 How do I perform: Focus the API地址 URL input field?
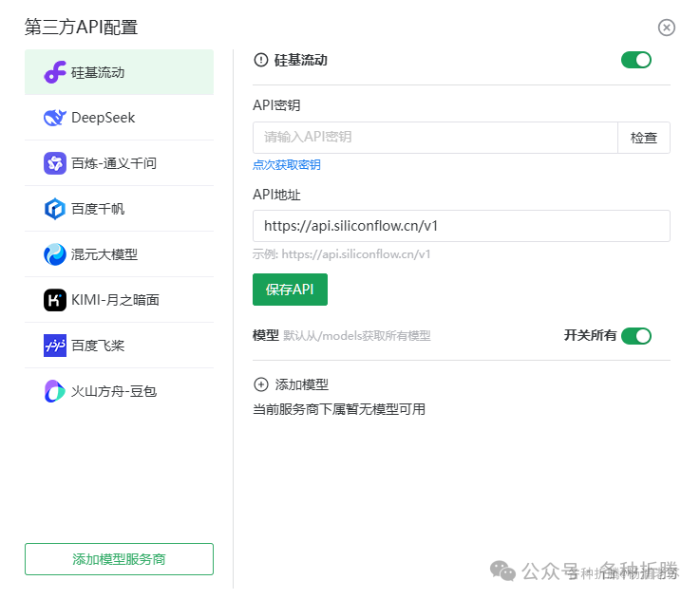pos(462,226)
